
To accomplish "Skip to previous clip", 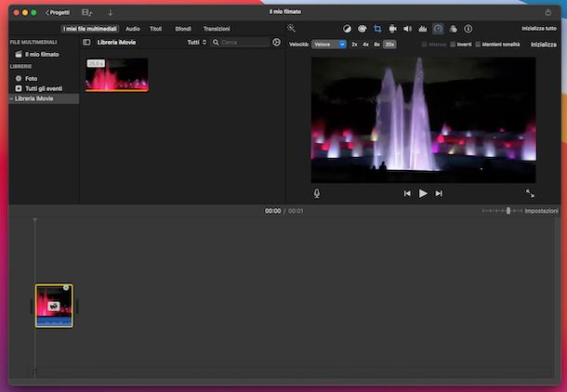I will (x=407, y=193).
